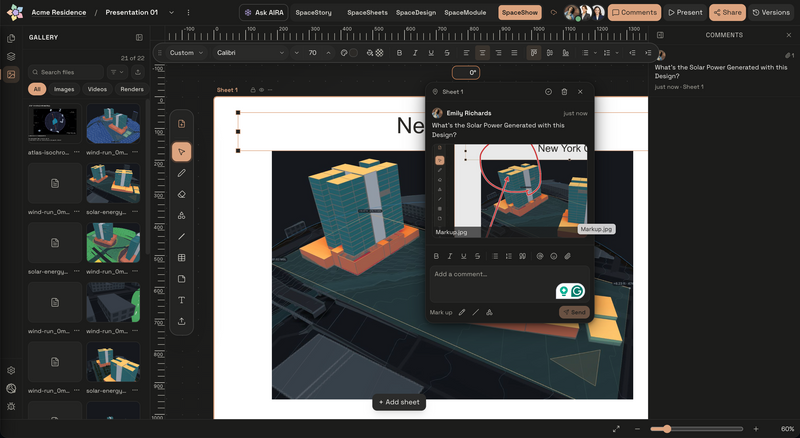Viewport: 800px width, 438px height.
Task: Open the kebab menu next to presentation title
Action: pos(188,12)
